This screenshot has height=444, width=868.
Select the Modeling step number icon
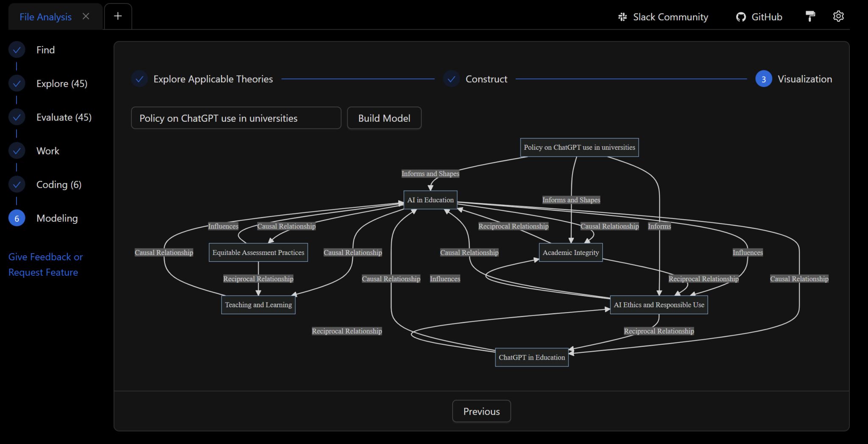tap(17, 218)
